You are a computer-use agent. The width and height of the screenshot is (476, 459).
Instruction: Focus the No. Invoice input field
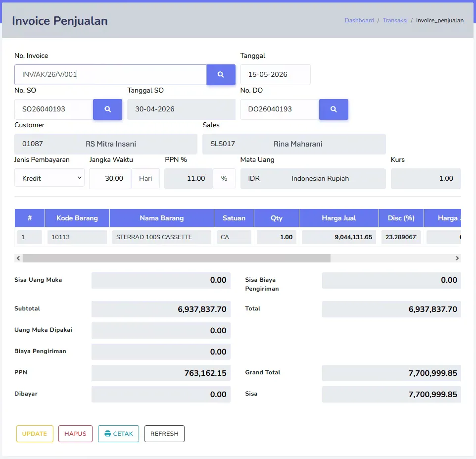[110, 74]
